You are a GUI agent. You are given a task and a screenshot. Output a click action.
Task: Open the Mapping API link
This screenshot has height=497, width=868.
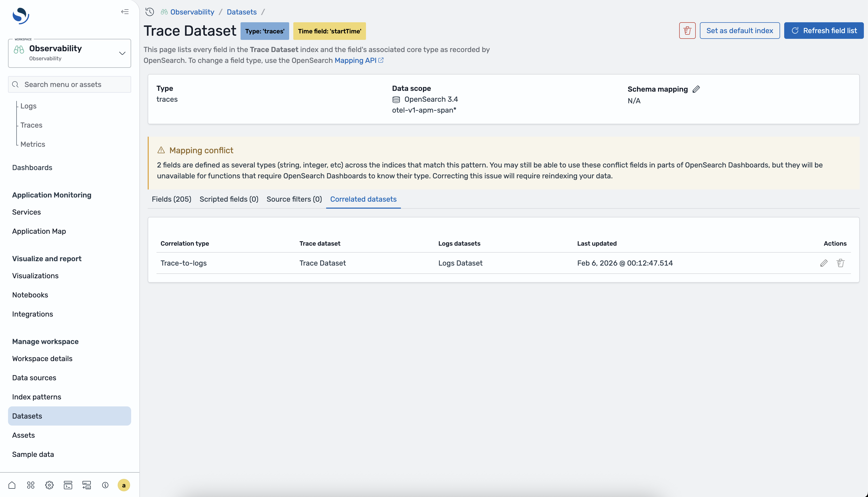pyautogui.click(x=355, y=60)
